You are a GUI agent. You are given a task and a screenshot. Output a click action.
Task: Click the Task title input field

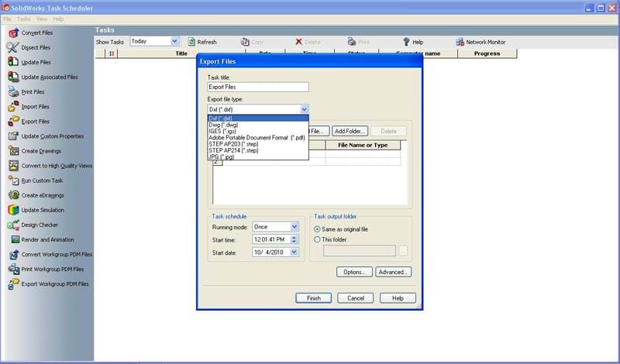click(x=258, y=88)
